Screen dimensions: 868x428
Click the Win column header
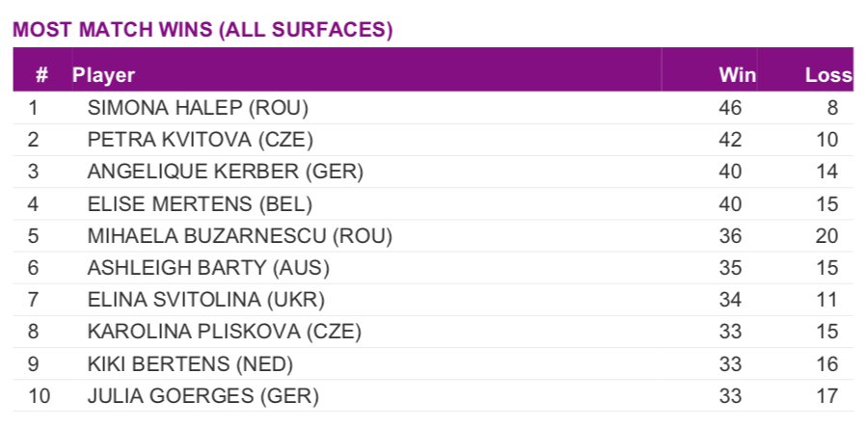[737, 75]
